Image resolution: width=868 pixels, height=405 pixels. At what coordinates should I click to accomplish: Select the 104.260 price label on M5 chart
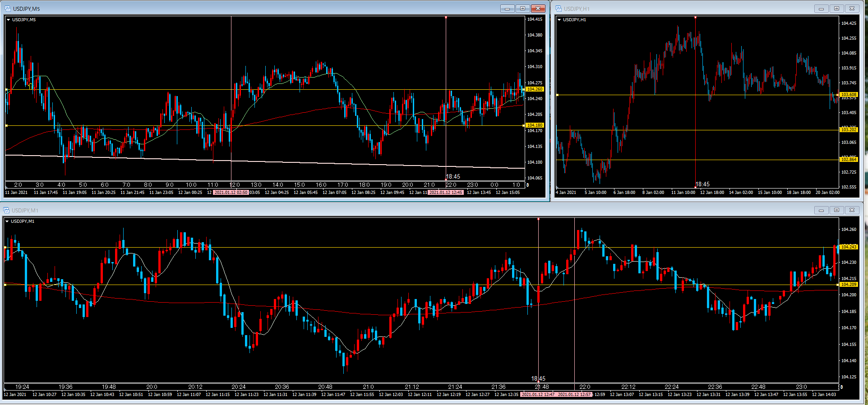tap(535, 89)
